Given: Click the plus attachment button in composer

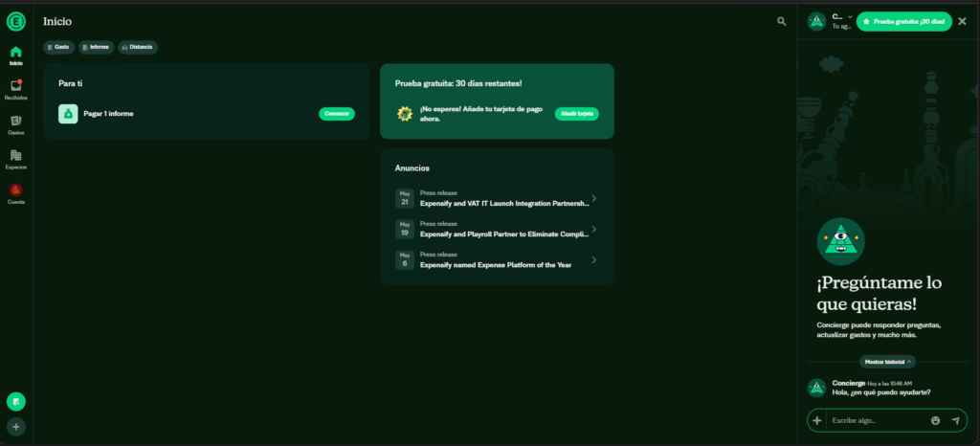Looking at the screenshot, I should tap(816, 420).
